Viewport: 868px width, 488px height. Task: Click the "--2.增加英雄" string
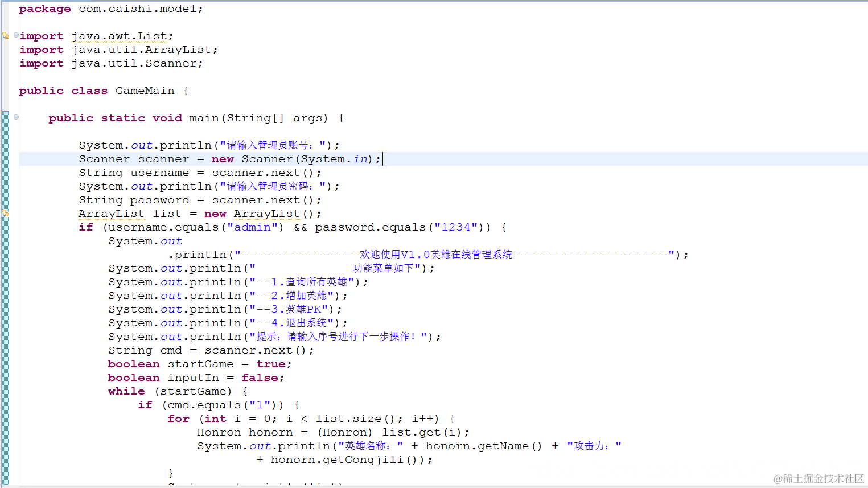click(291, 296)
